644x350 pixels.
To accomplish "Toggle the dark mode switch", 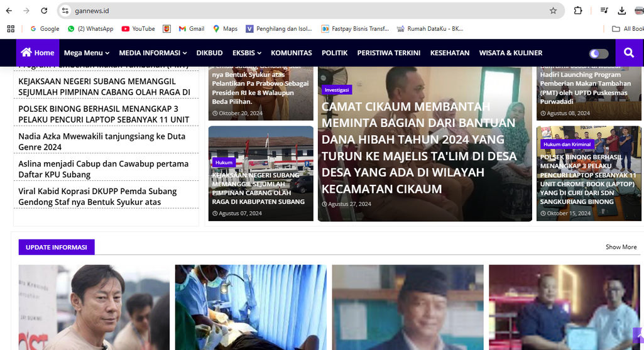I will click(598, 53).
